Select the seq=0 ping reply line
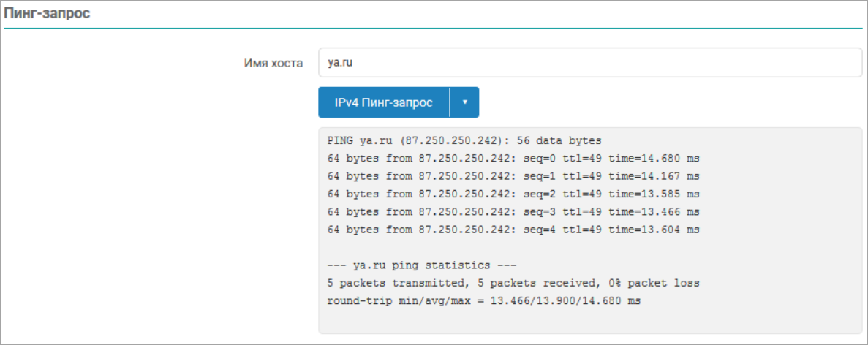Image resolution: width=868 pixels, height=345 pixels. (514, 158)
